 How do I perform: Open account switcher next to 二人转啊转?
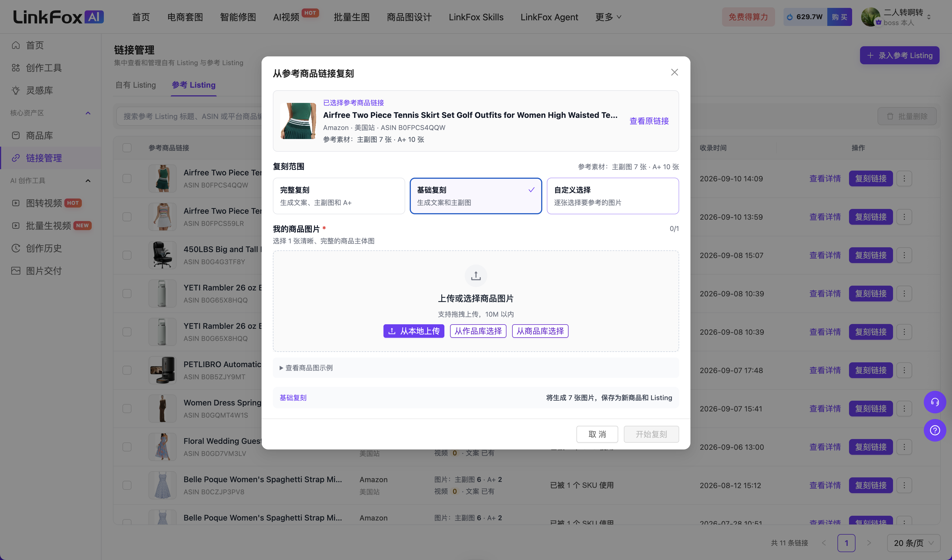tap(929, 17)
